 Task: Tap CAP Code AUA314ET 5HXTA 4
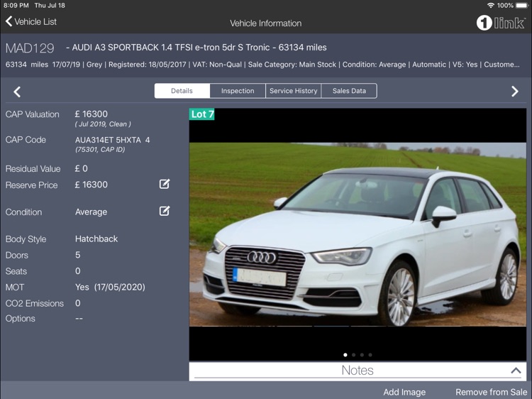point(112,140)
